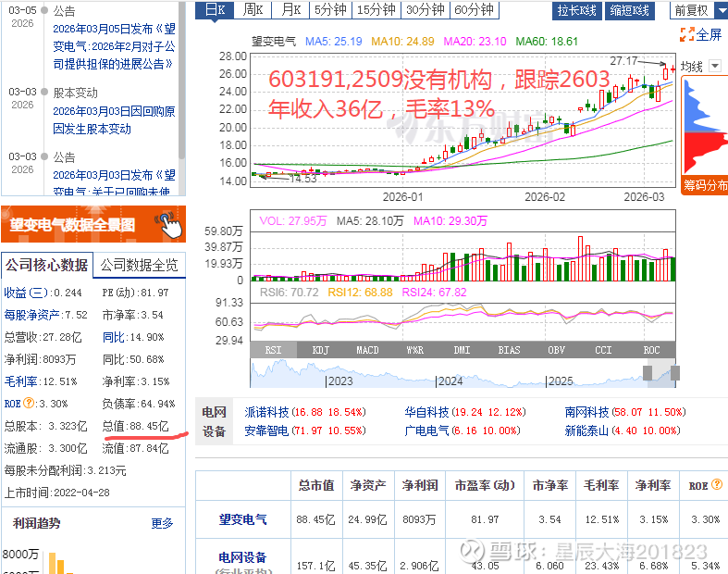Click the news list vertical scrollbar

click(x=181, y=81)
